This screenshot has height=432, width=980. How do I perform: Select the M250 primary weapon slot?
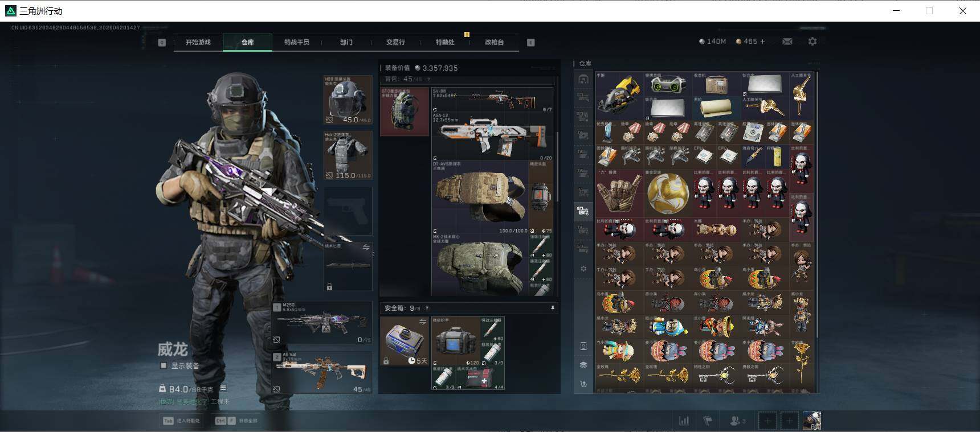pyautogui.click(x=322, y=323)
